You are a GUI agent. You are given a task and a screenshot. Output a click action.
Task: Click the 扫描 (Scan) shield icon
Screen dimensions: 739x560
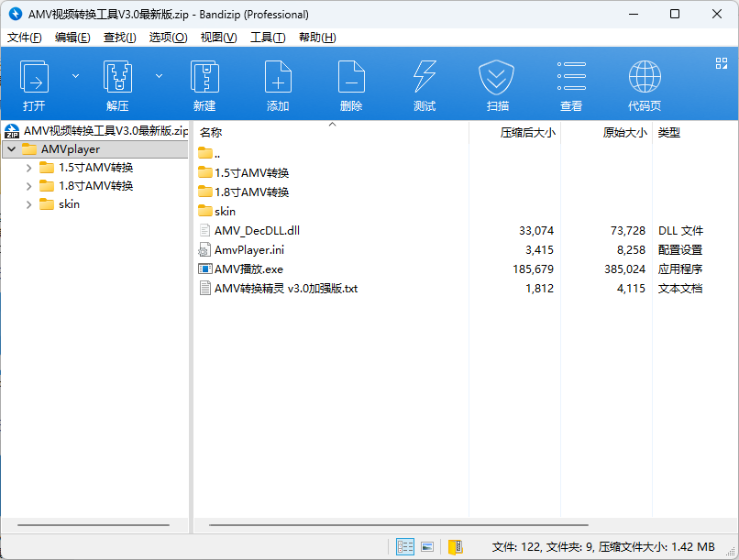496,77
